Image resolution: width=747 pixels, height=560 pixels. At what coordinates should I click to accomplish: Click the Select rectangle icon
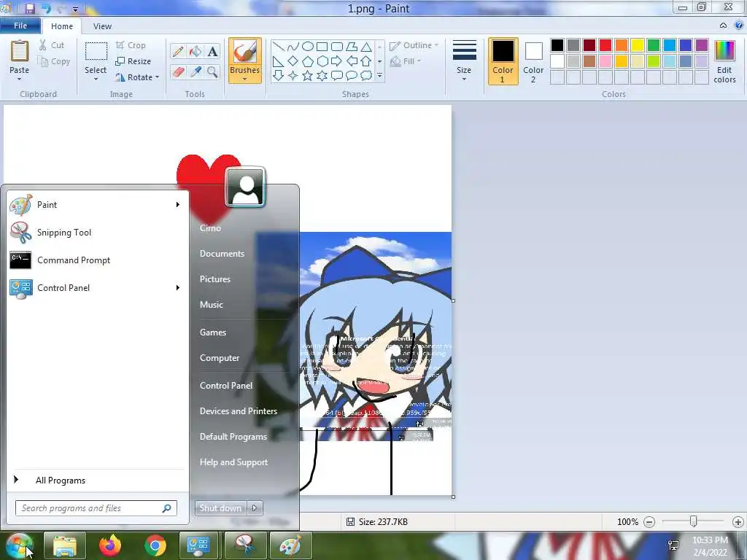tap(96, 52)
